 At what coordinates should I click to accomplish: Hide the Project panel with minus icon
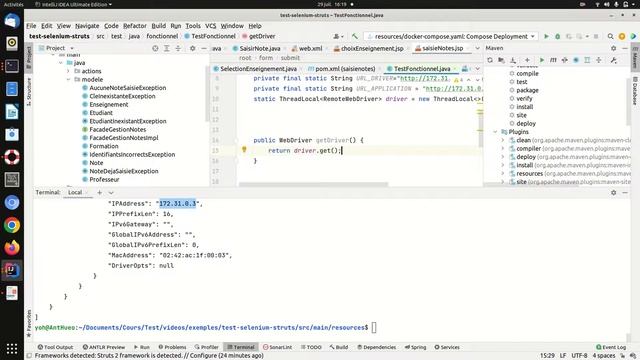pos(204,48)
